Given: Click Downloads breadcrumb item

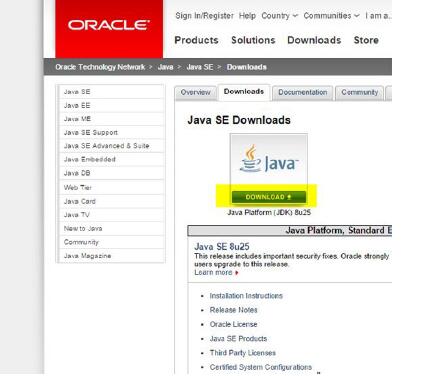Looking at the screenshot, I should pyautogui.click(x=247, y=67).
